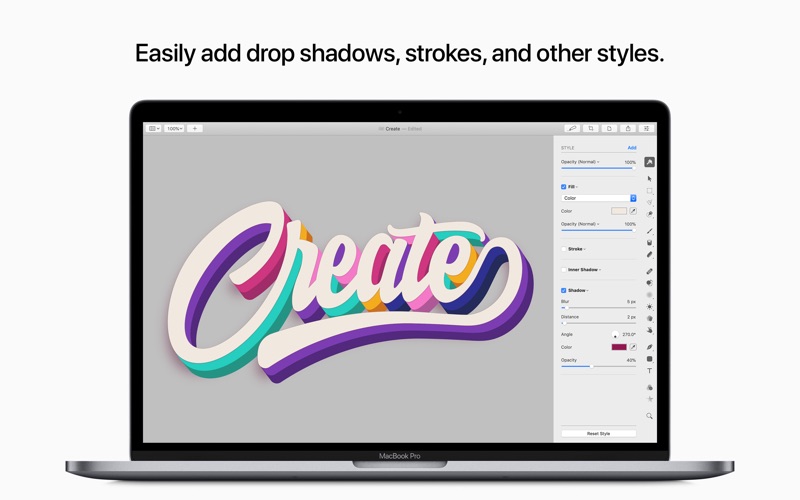Open the fill type Color dropdown

(598, 198)
